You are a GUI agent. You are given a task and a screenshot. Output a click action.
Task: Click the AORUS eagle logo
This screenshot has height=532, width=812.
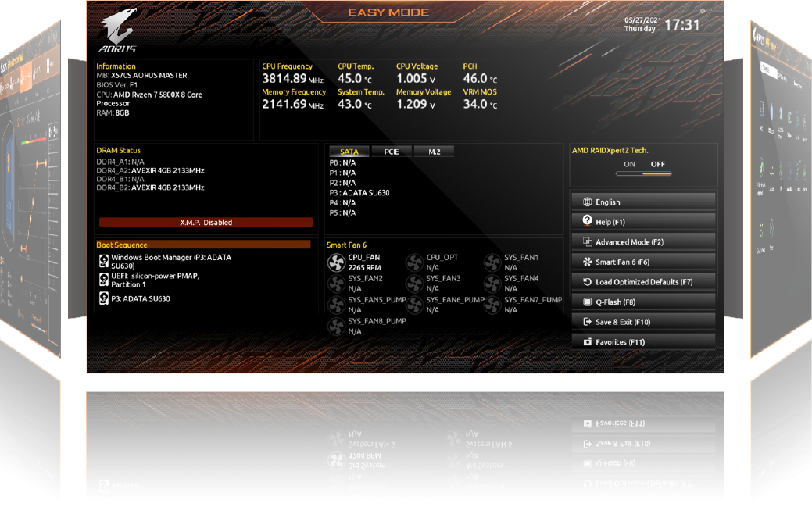117,30
